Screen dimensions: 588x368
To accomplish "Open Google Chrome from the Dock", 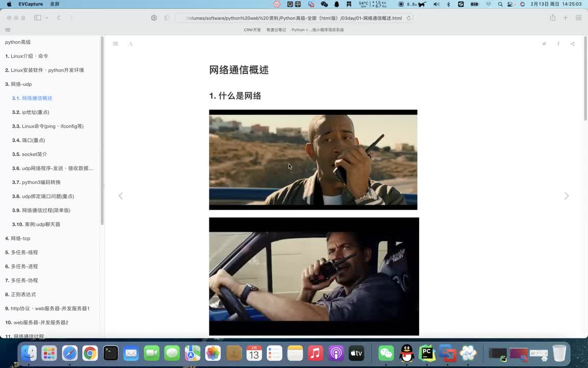I will (90, 353).
